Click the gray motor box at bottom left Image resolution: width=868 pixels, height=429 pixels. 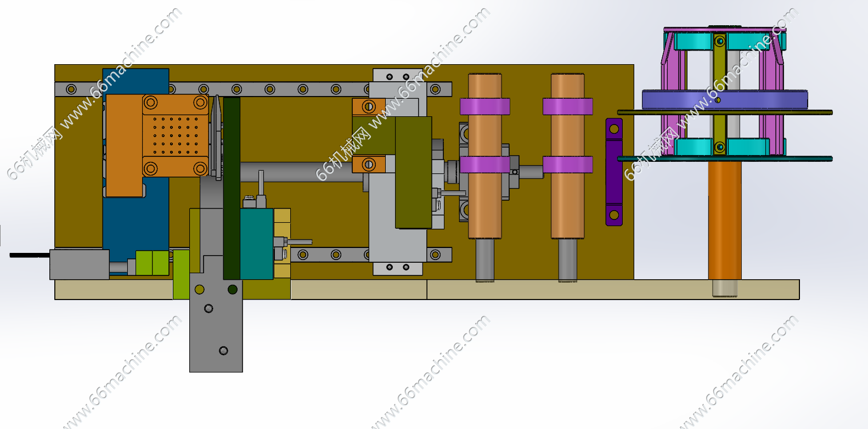[78, 264]
